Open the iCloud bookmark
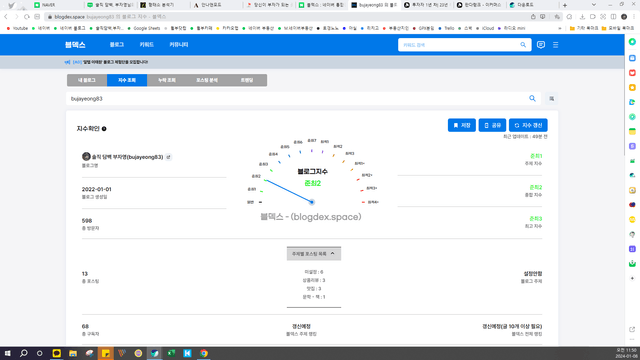This screenshot has width=640, height=360. 485,28
